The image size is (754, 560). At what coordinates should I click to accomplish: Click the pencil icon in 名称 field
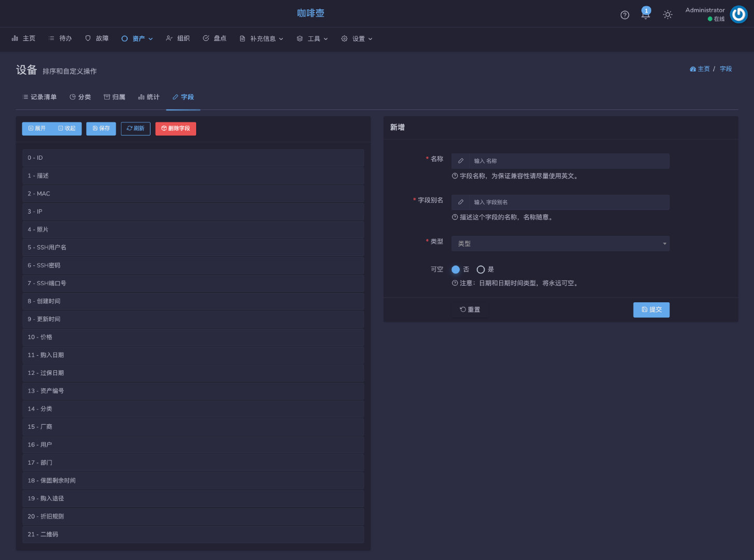tap(461, 161)
